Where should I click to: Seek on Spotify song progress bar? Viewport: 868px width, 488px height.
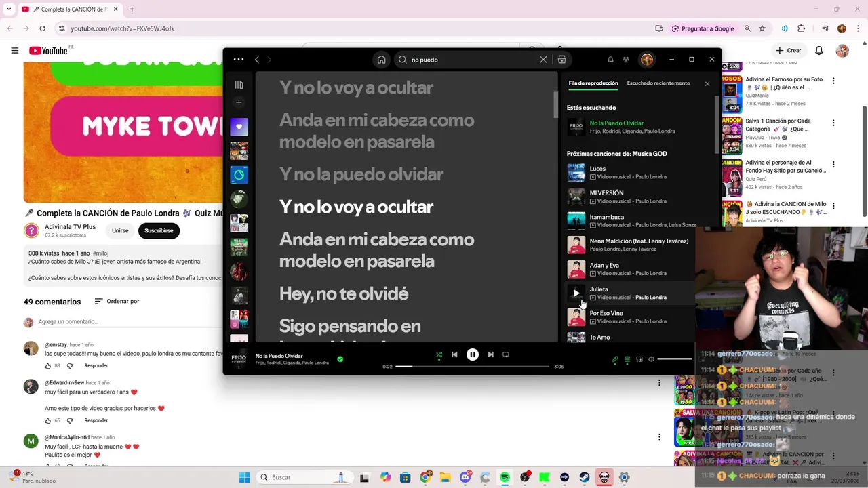tap(472, 367)
